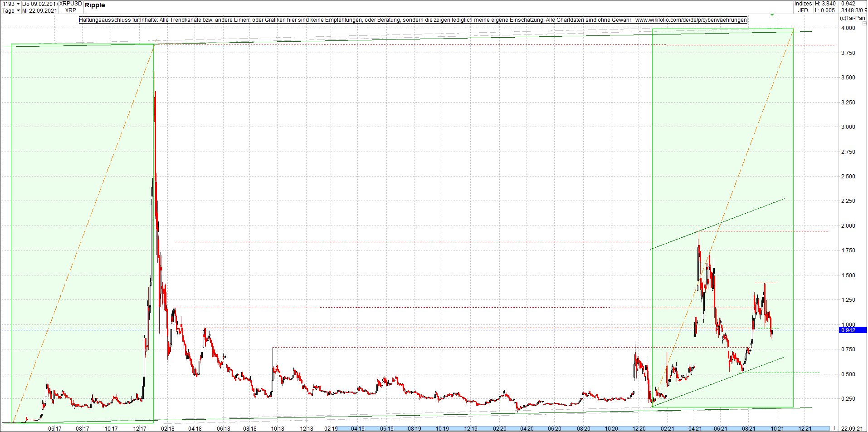Viewport: 868px width, 432px height.
Task: Click the "L" status indicator at bottom right
Action: click(x=835, y=428)
